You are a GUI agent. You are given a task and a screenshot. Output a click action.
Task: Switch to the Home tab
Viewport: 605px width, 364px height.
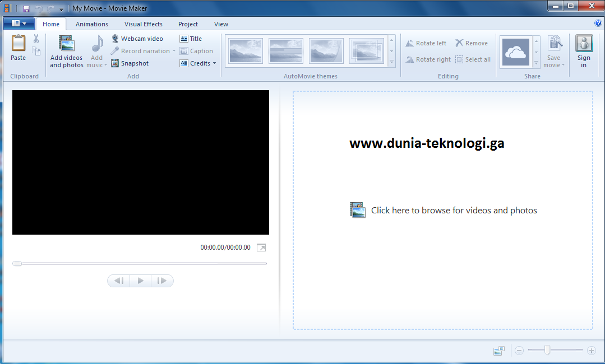click(51, 24)
